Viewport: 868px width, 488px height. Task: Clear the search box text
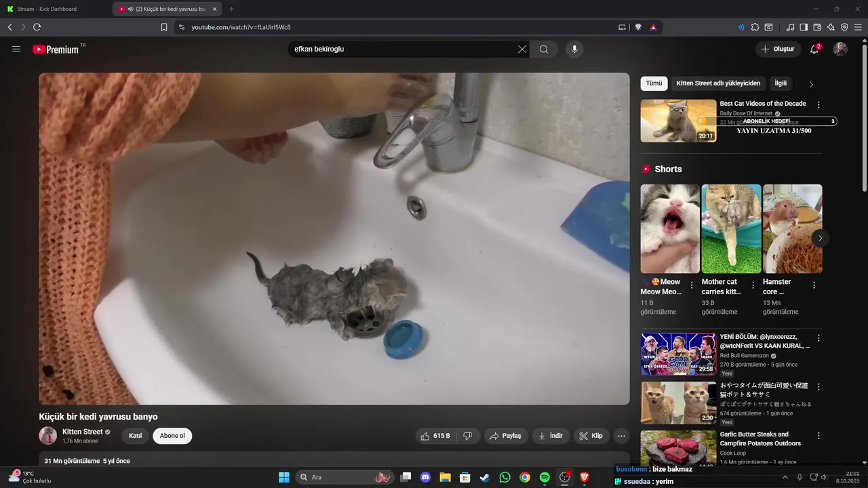(x=522, y=49)
